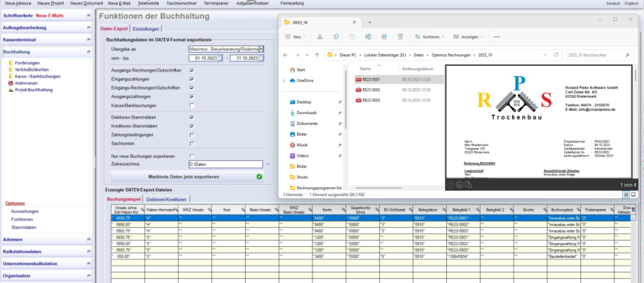Click the Zielverzeichnis input field
This screenshot has height=283, width=644.
(x=225, y=164)
